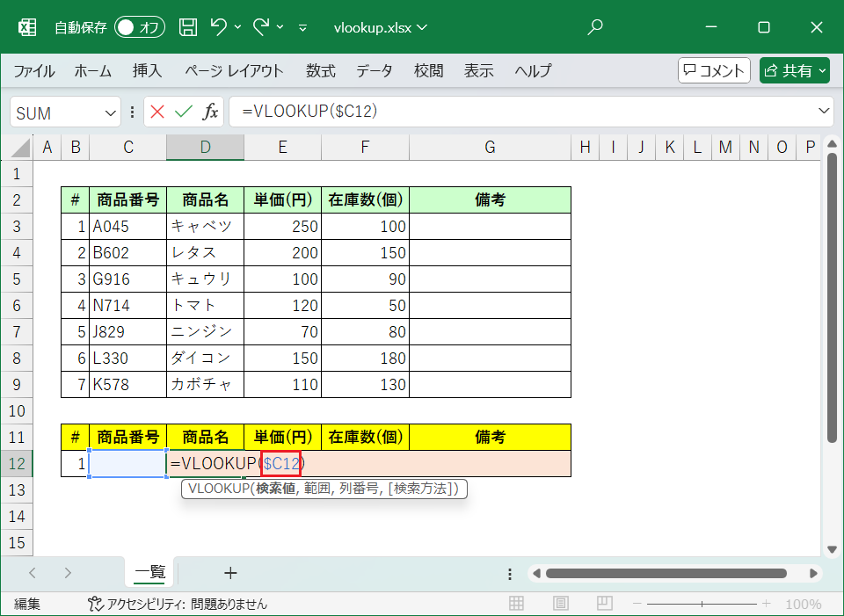Click the Save icon in title bar

[x=188, y=27]
